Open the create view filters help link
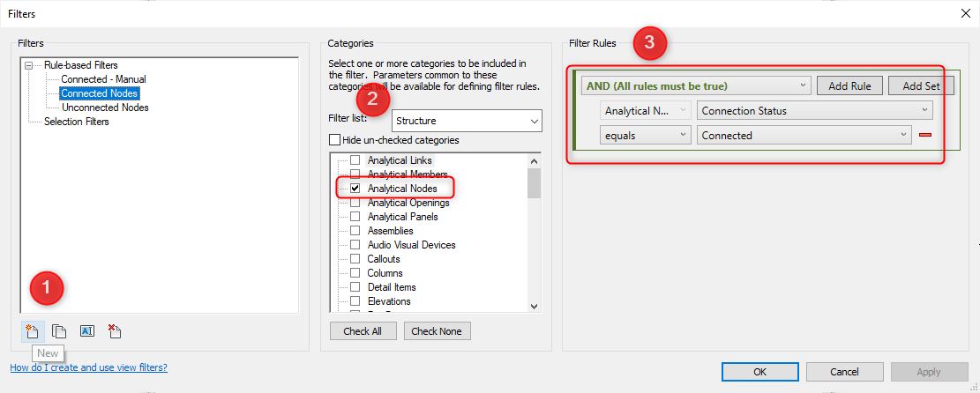980x393 pixels. tap(88, 367)
